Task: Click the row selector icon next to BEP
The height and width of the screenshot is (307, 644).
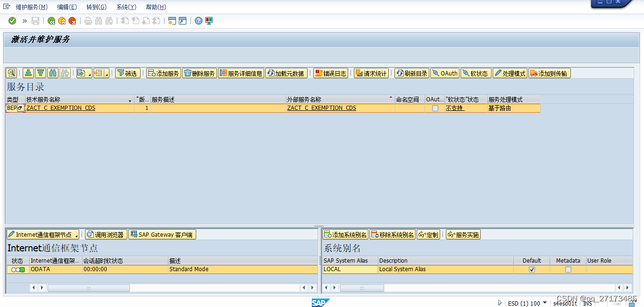Action: pos(20,108)
